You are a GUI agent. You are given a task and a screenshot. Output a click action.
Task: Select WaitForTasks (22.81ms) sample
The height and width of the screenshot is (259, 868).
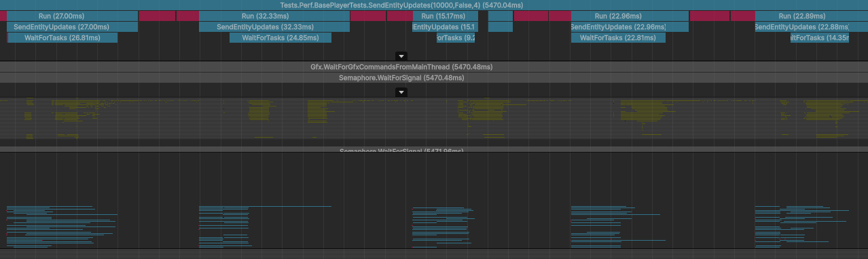[x=618, y=37]
